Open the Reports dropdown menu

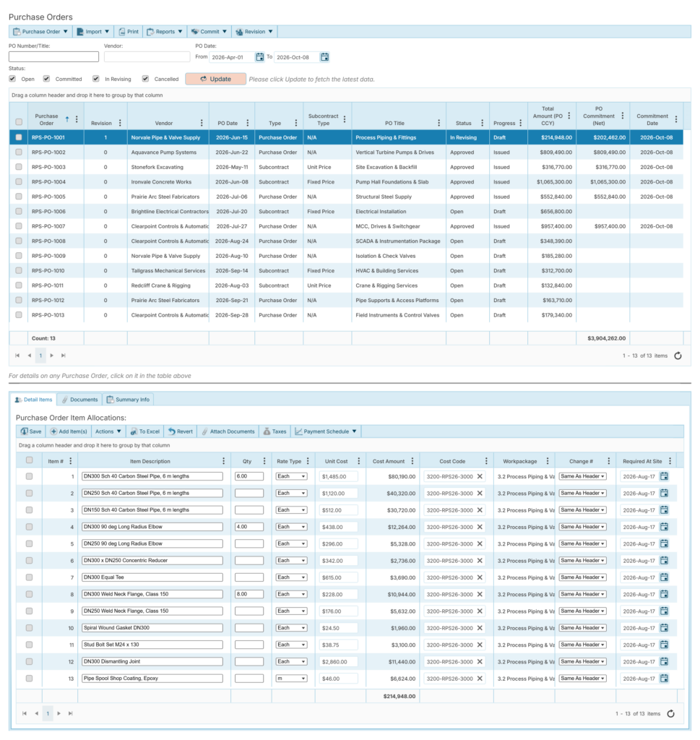point(164,32)
